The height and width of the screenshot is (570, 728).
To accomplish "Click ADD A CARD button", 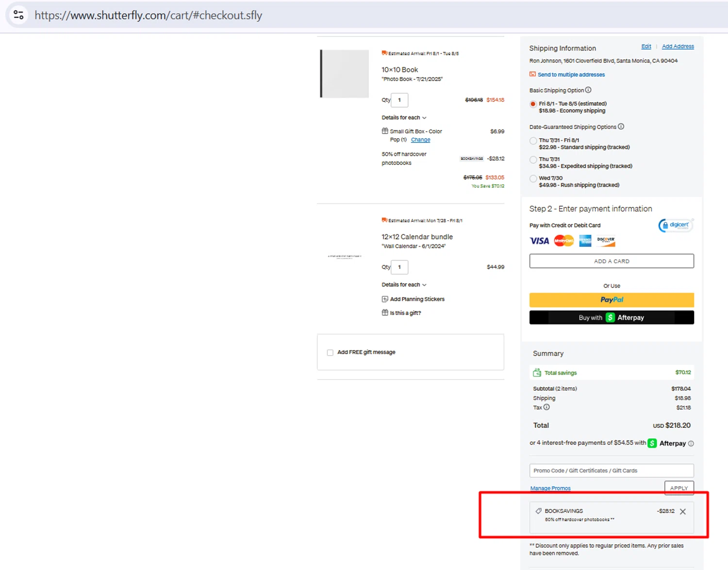I will pyautogui.click(x=612, y=261).
